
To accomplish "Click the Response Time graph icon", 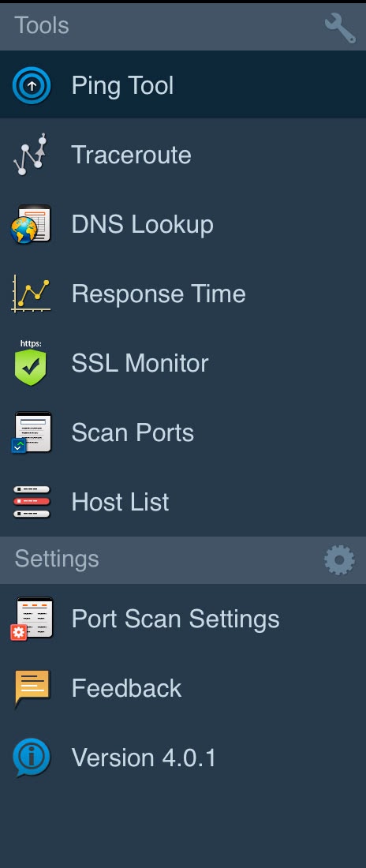I will coord(31,294).
